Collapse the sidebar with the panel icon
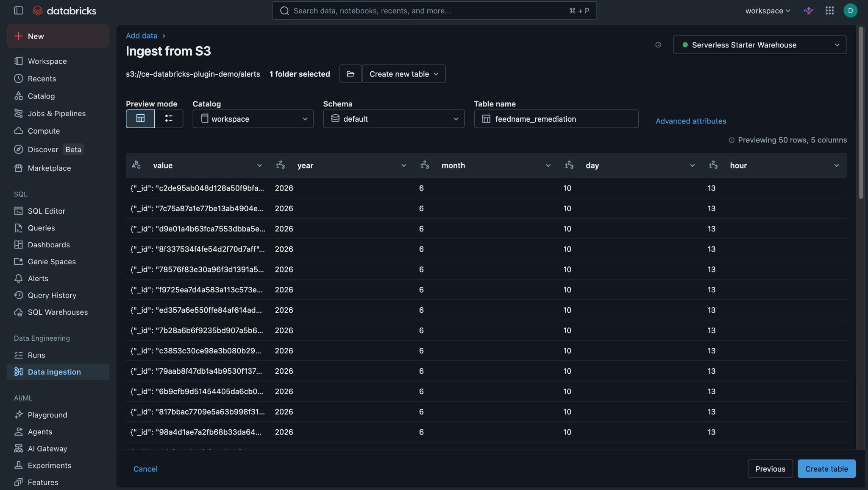This screenshot has height=490, width=868. coord(19,11)
